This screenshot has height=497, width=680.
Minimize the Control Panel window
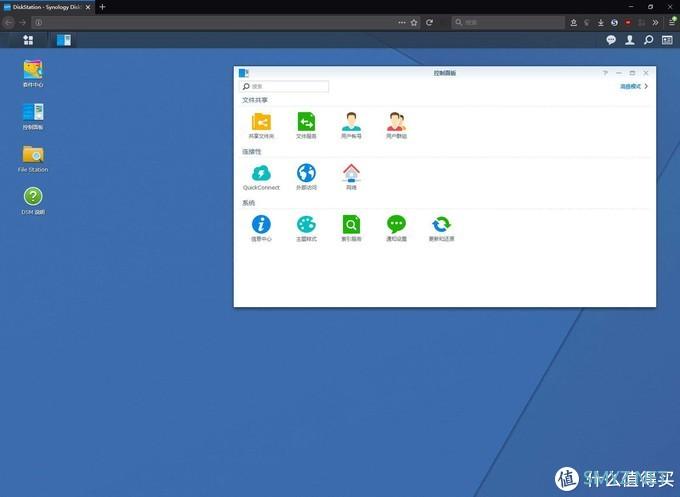(x=619, y=73)
